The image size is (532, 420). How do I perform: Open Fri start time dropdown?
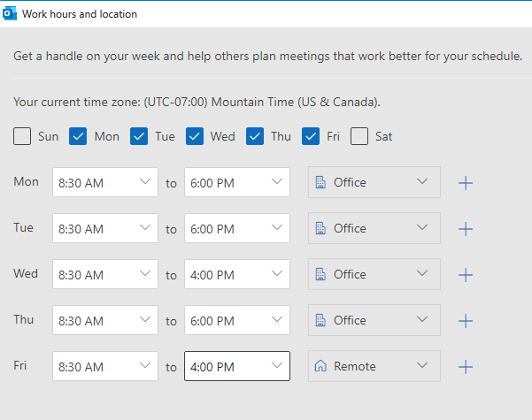(105, 366)
